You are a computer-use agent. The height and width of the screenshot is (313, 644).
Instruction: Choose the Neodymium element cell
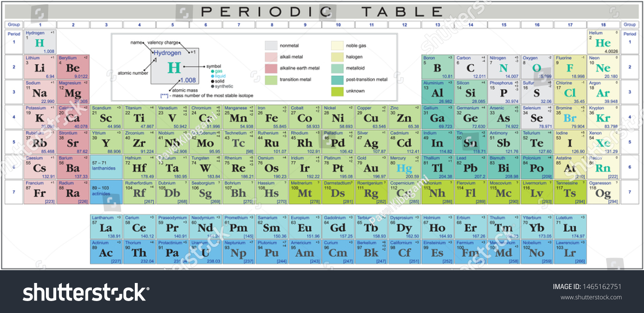(206, 227)
